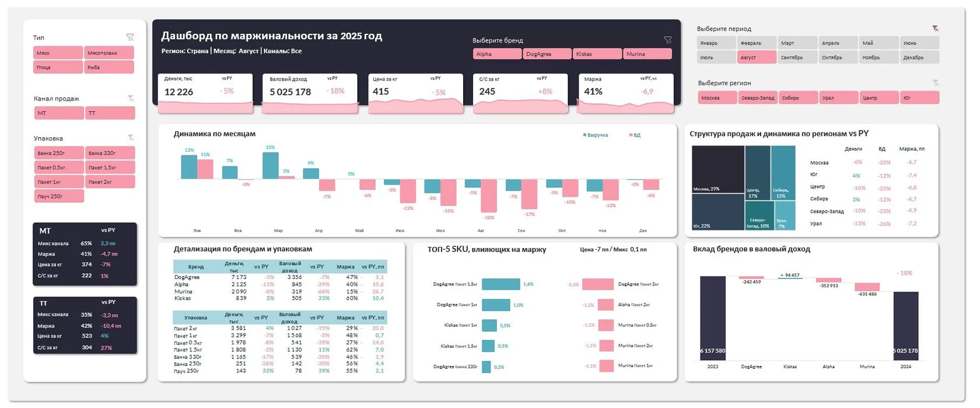980x408 pixels.
Task: Clear the filter on the Выберите бренд slicer
Action: (668, 40)
